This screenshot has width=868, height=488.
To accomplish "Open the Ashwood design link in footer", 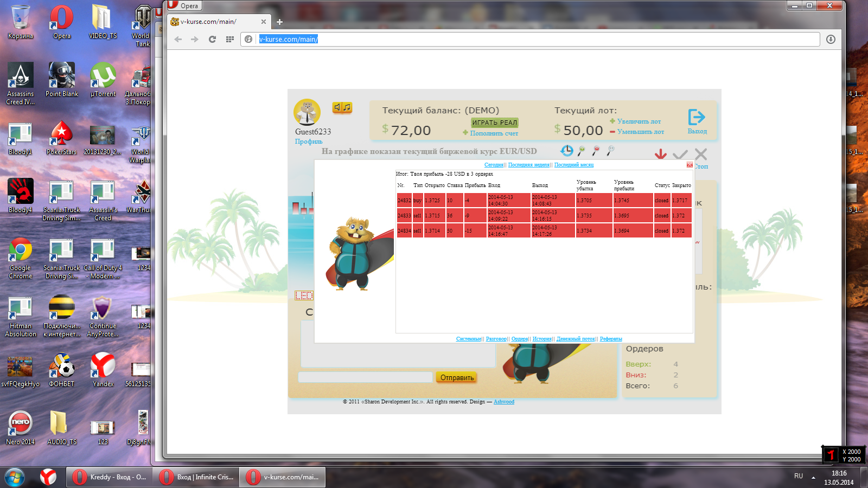I will point(504,402).
